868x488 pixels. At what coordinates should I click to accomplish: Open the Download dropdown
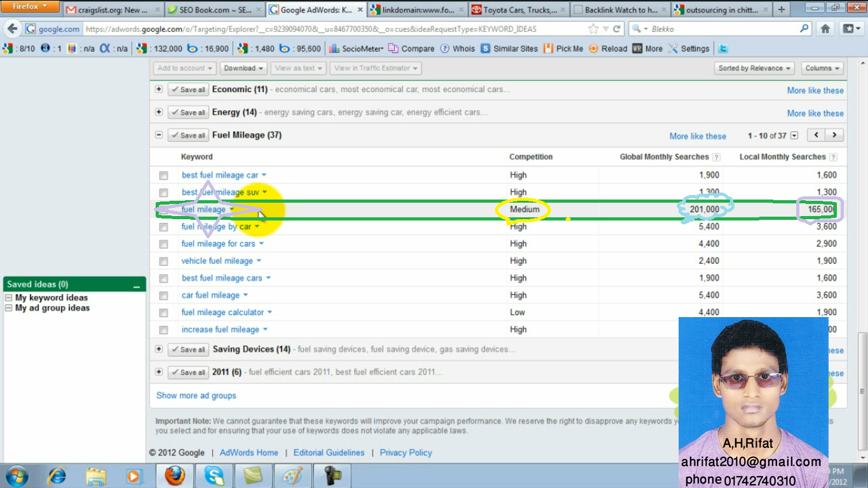(x=244, y=69)
